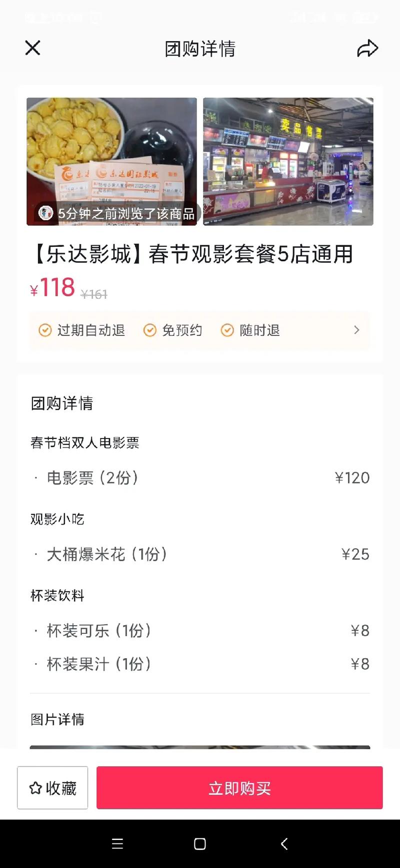Open Android recent apps menu icon
Image resolution: width=400 pixels, height=868 pixels.
pos(117,844)
